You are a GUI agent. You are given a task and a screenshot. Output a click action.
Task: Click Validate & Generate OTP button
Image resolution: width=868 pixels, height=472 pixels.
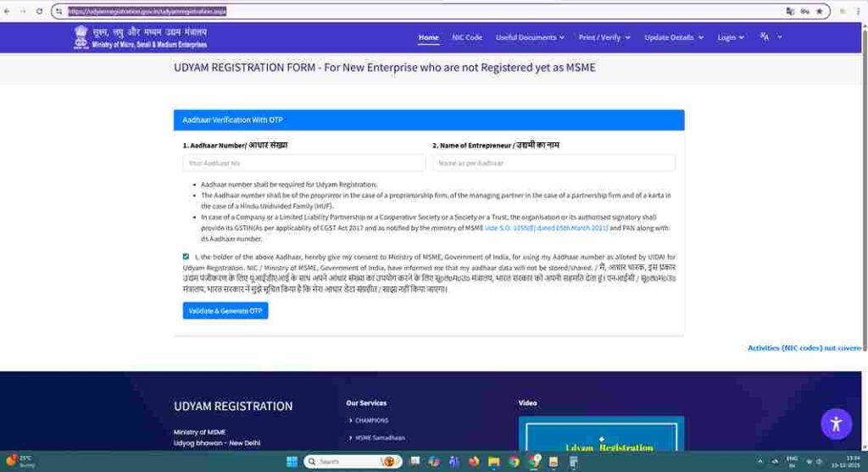(x=225, y=310)
